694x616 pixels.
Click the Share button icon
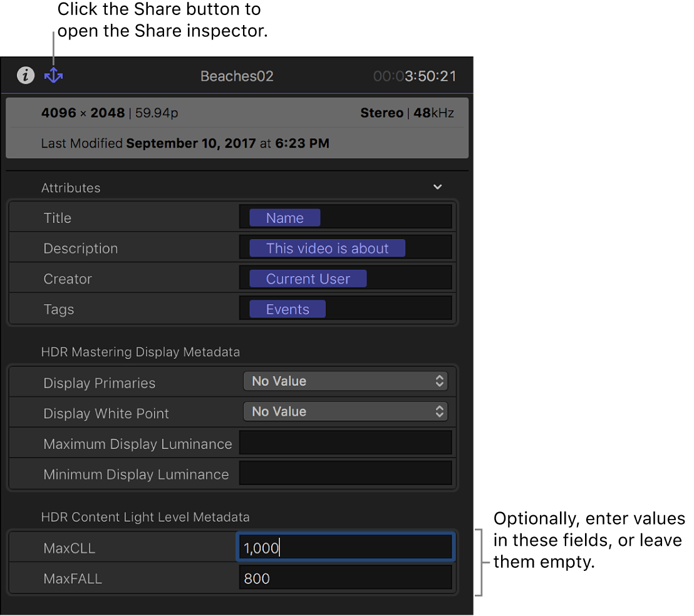(53, 75)
